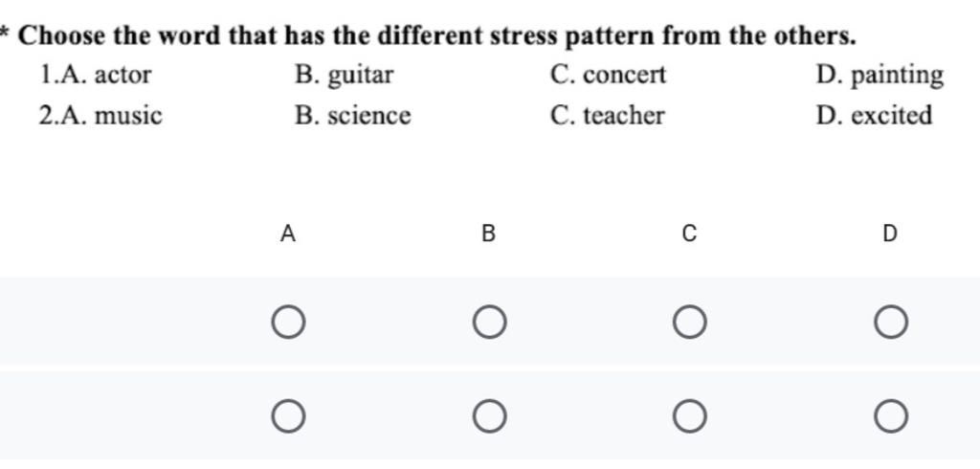This screenshot has width=980, height=469.
Task: Click the answer text "D. excited"
Action: tap(874, 116)
